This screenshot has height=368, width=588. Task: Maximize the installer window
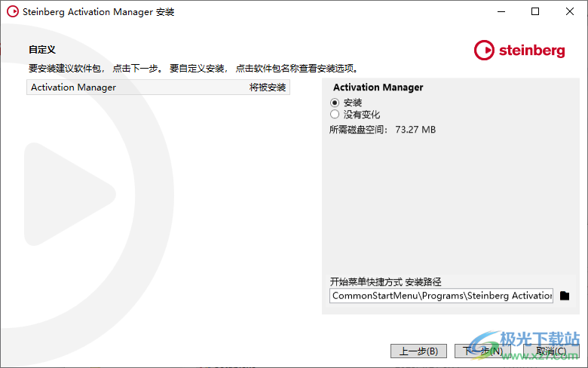coord(535,11)
